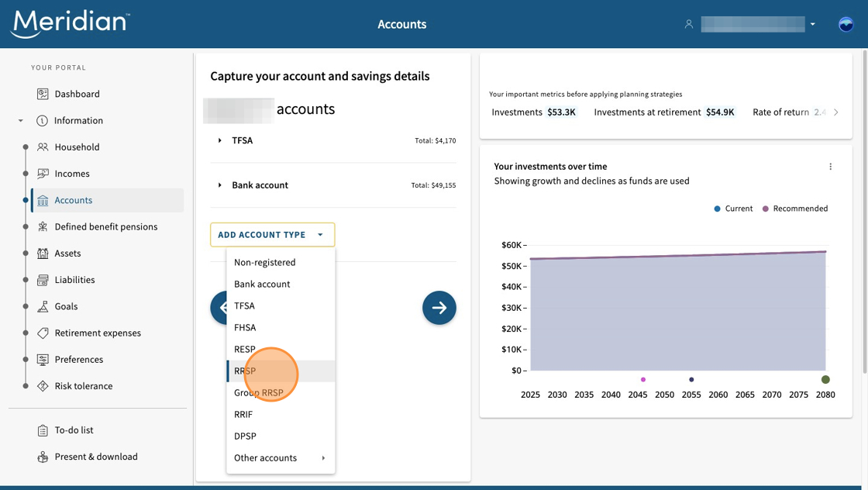868x490 pixels.
Task: Click the Risk tolerance diamond icon
Action: 43,386
